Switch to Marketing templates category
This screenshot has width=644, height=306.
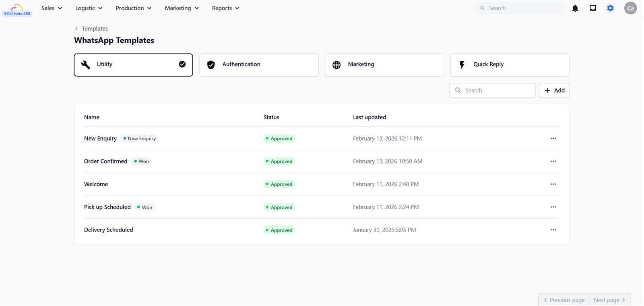pos(384,65)
